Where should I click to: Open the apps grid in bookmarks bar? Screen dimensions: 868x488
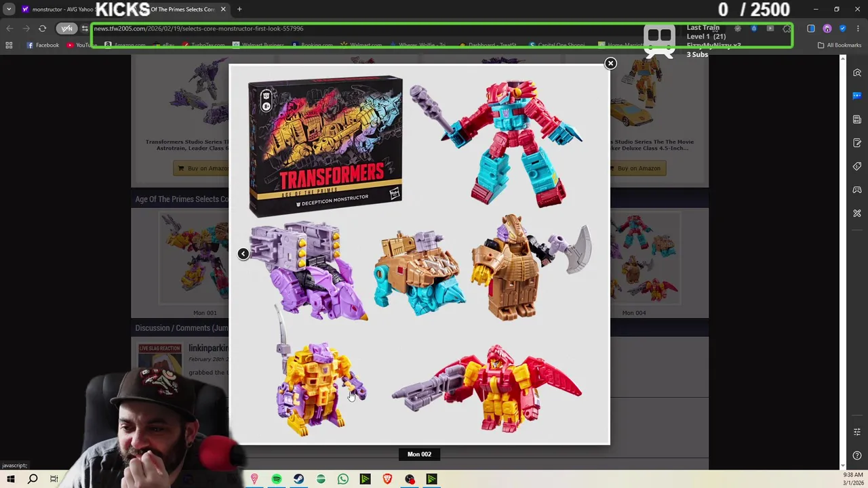coord(9,45)
